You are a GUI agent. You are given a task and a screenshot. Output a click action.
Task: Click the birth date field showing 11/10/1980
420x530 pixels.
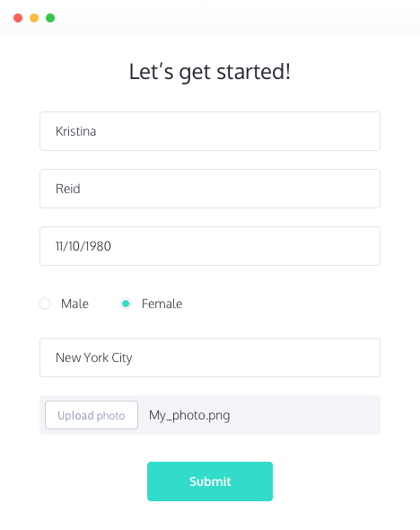[x=210, y=246]
